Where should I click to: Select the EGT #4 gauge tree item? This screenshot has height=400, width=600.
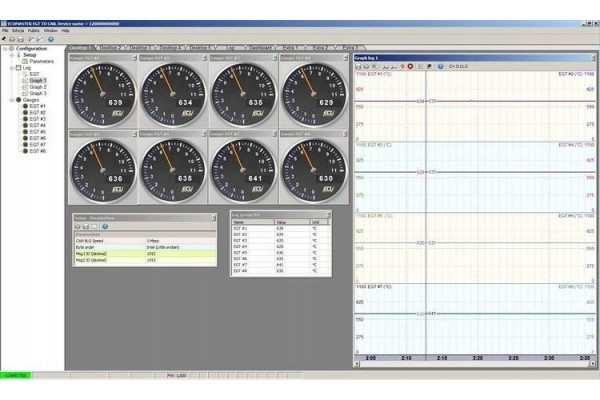[38, 126]
